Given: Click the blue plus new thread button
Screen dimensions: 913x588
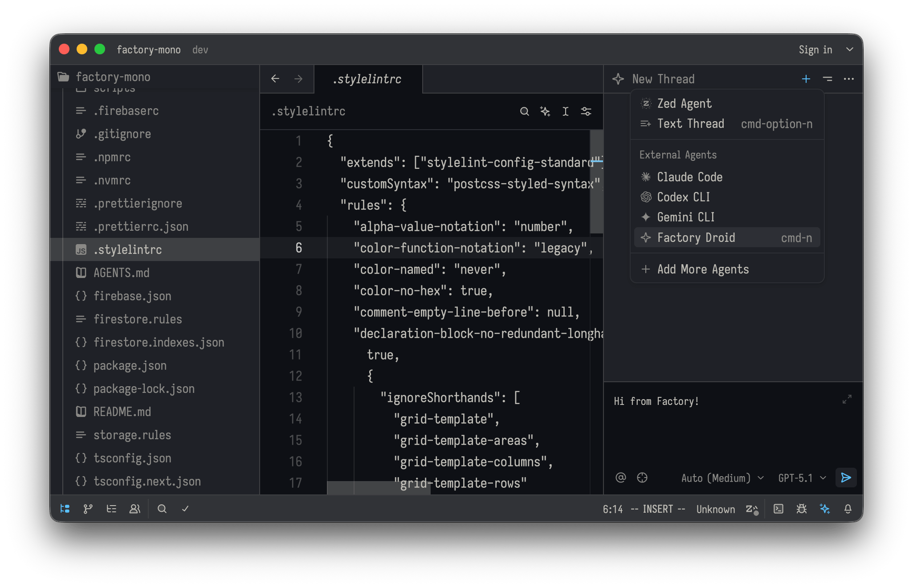Looking at the screenshot, I should [x=806, y=79].
